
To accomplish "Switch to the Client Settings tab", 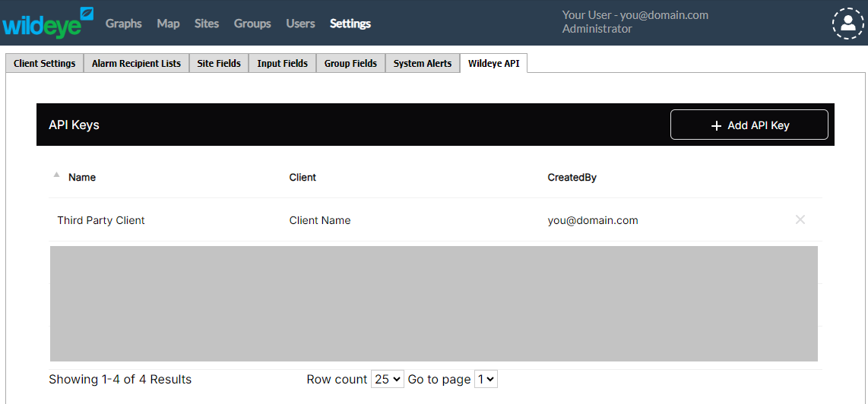I will click(x=44, y=64).
